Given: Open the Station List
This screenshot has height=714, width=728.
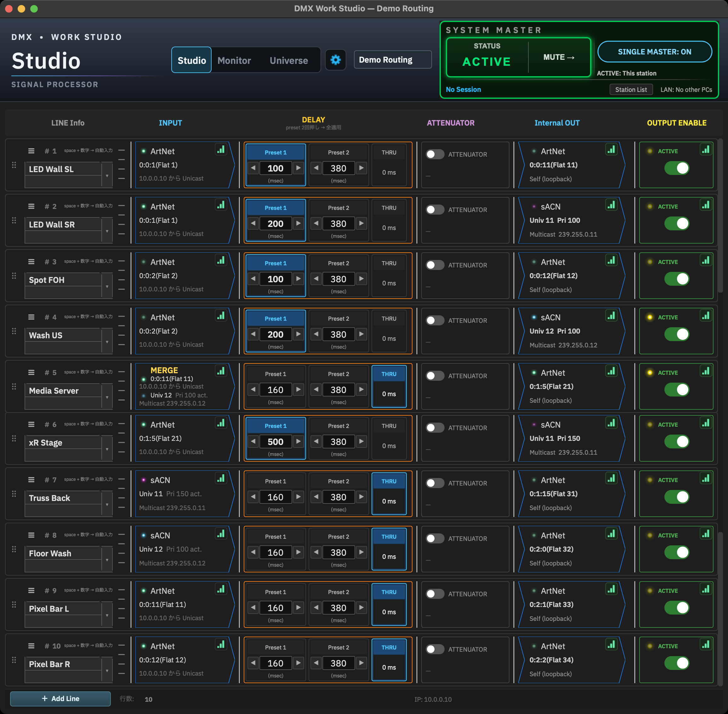Looking at the screenshot, I should coord(631,90).
